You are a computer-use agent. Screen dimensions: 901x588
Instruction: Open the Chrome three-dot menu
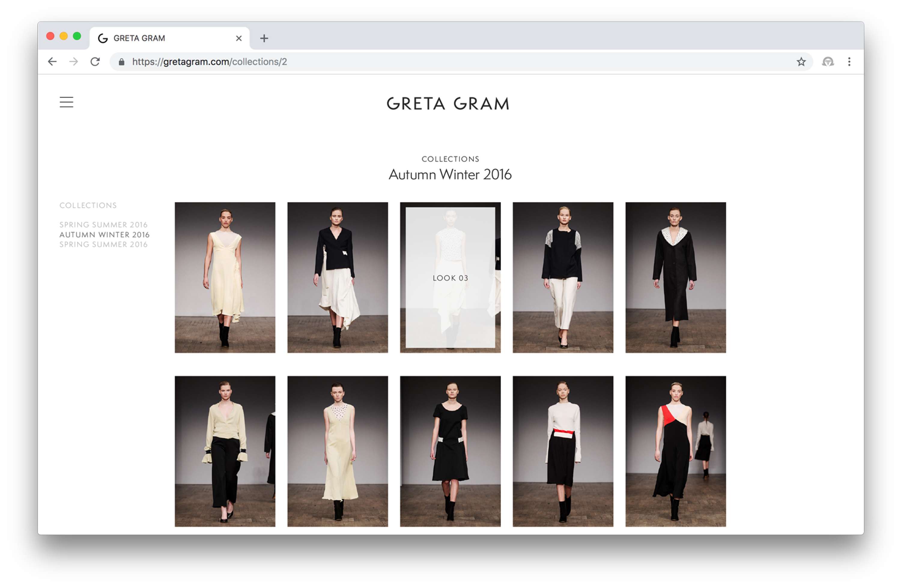pyautogui.click(x=849, y=62)
